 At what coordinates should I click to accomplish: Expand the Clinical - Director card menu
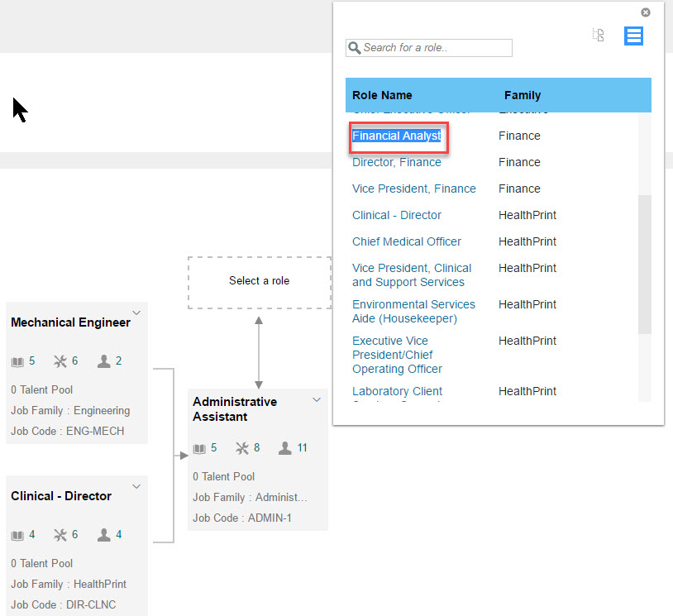(136, 486)
